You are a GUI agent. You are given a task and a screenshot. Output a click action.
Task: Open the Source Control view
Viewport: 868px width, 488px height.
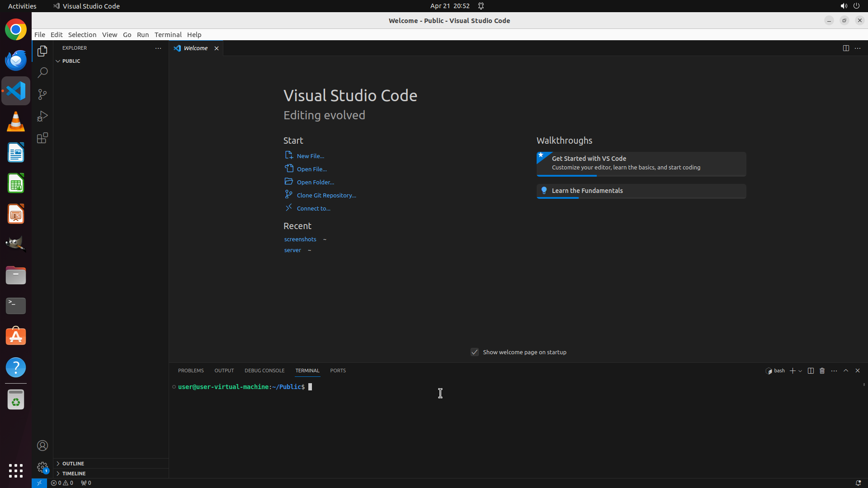point(42,94)
